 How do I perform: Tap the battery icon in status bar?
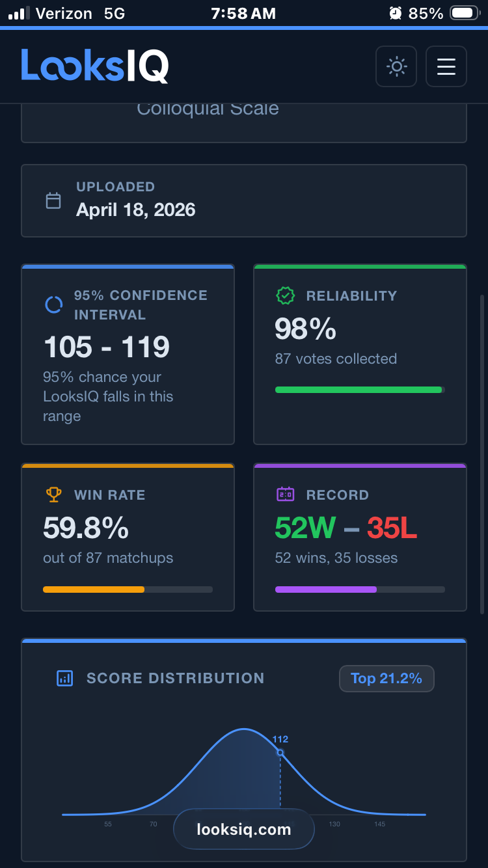pos(465,13)
